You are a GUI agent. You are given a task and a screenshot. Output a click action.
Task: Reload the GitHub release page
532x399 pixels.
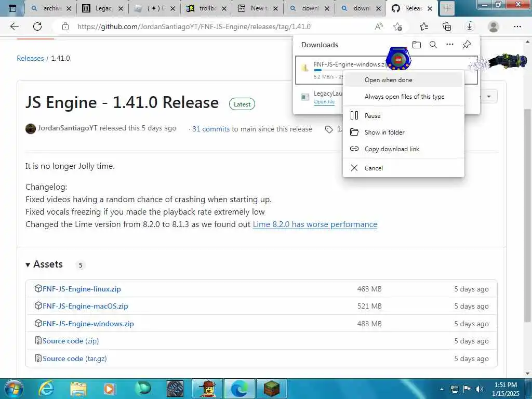pyautogui.click(x=37, y=26)
